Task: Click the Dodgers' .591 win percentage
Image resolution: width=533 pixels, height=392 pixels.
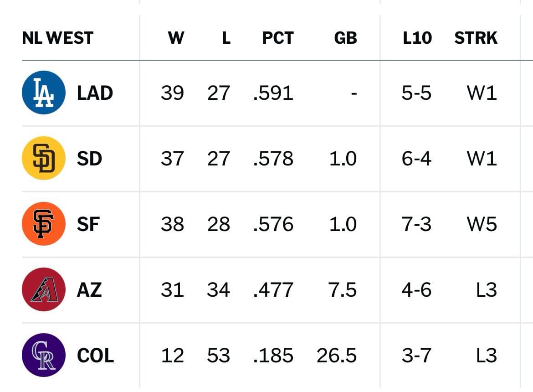Action: click(x=273, y=93)
